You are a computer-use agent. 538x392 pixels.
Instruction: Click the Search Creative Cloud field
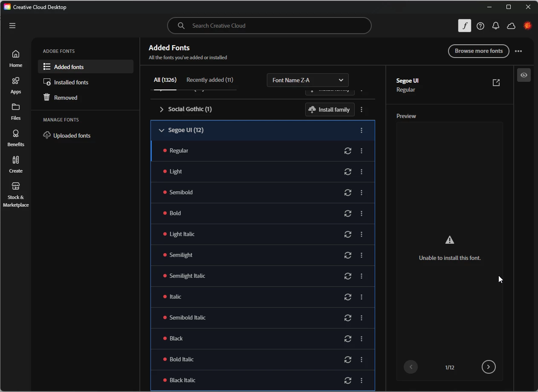269,26
